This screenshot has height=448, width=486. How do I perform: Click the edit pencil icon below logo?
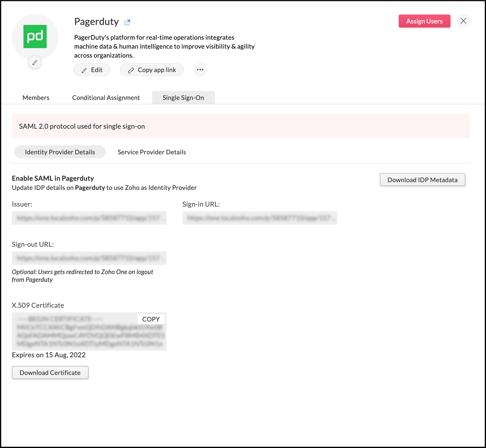[x=35, y=63]
